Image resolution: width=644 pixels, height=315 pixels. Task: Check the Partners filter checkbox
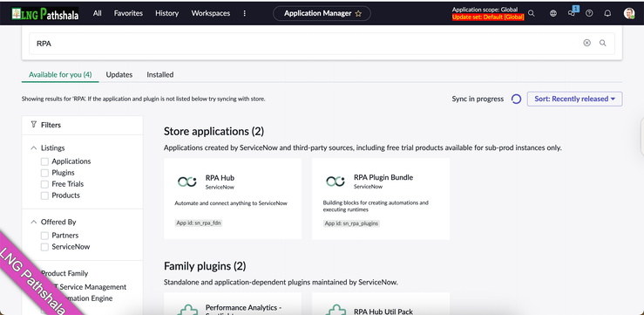[x=44, y=236]
